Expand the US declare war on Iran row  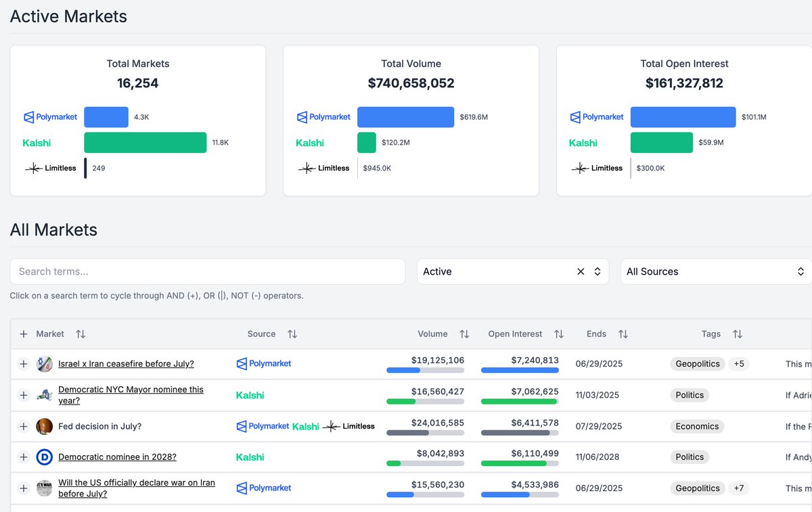pos(23,488)
